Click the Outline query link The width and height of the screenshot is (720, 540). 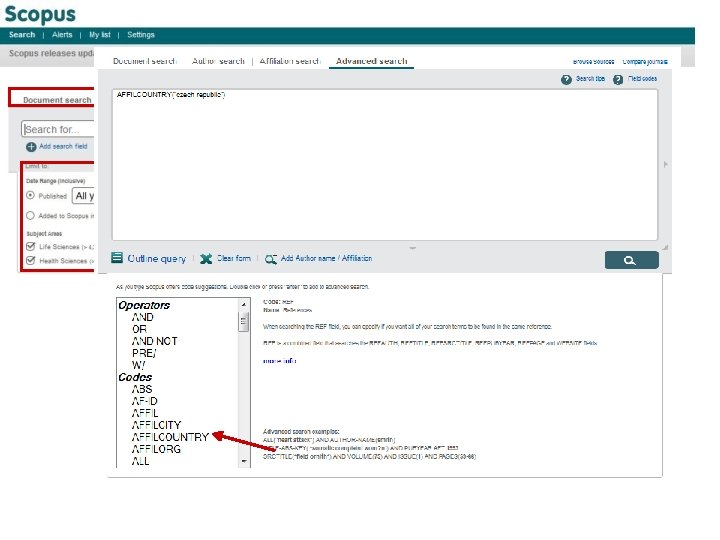pos(157,259)
